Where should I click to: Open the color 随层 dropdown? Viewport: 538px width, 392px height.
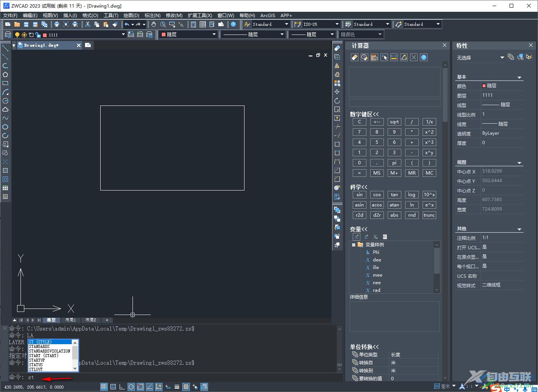click(x=214, y=35)
